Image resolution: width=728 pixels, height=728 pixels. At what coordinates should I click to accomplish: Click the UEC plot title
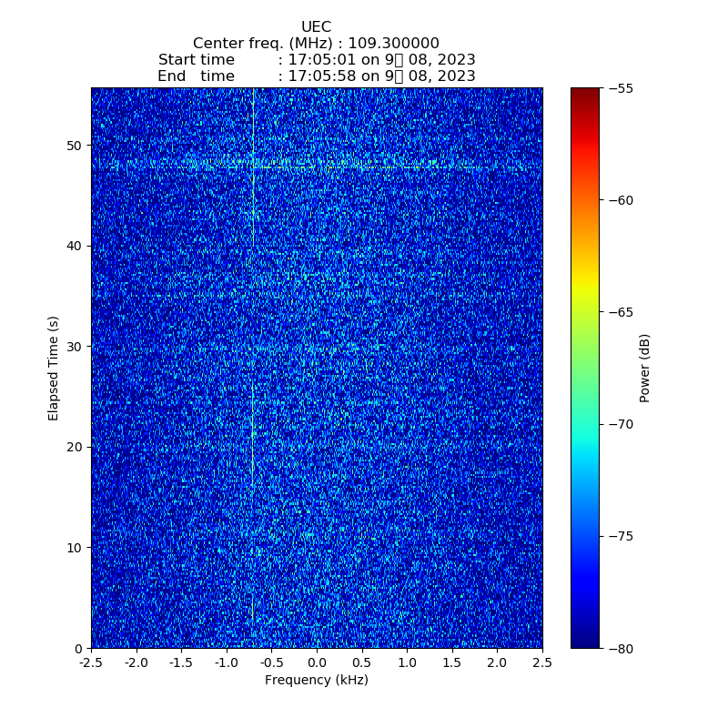point(316,27)
